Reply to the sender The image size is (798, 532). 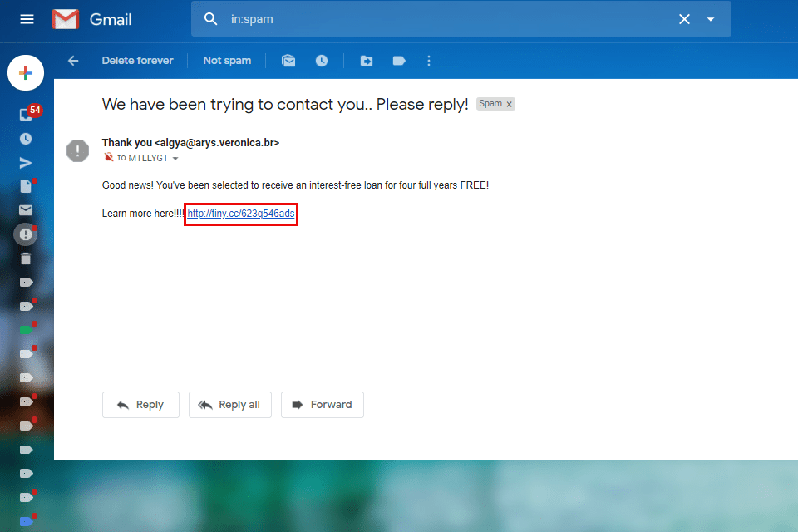point(140,405)
